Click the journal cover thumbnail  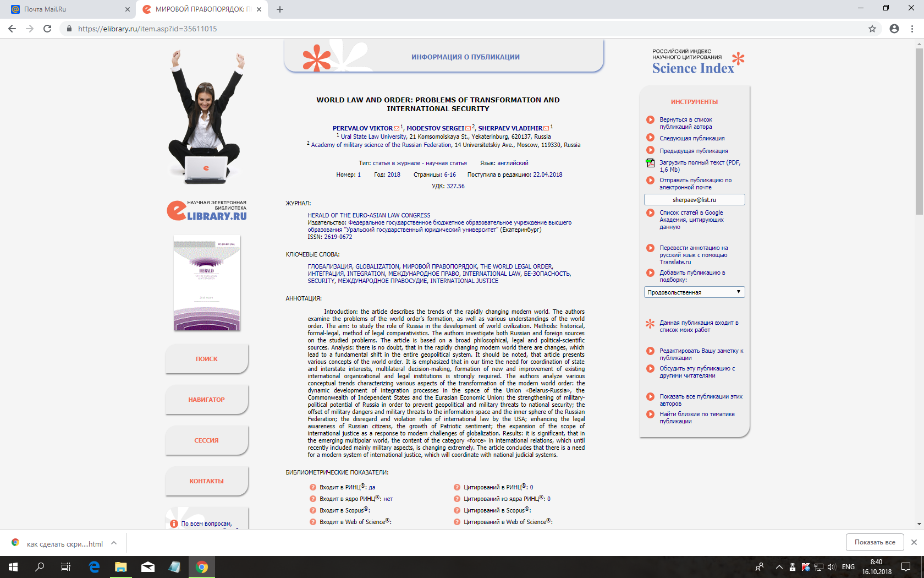[207, 283]
